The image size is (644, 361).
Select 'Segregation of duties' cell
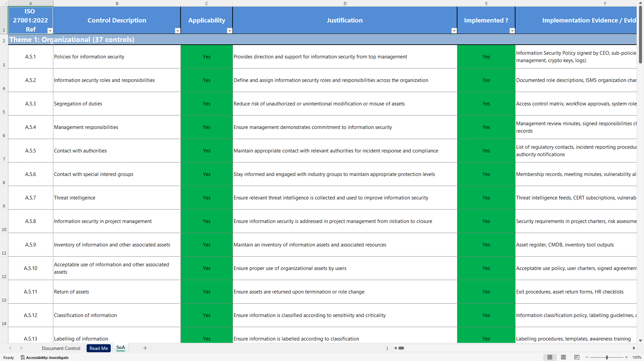point(117,104)
